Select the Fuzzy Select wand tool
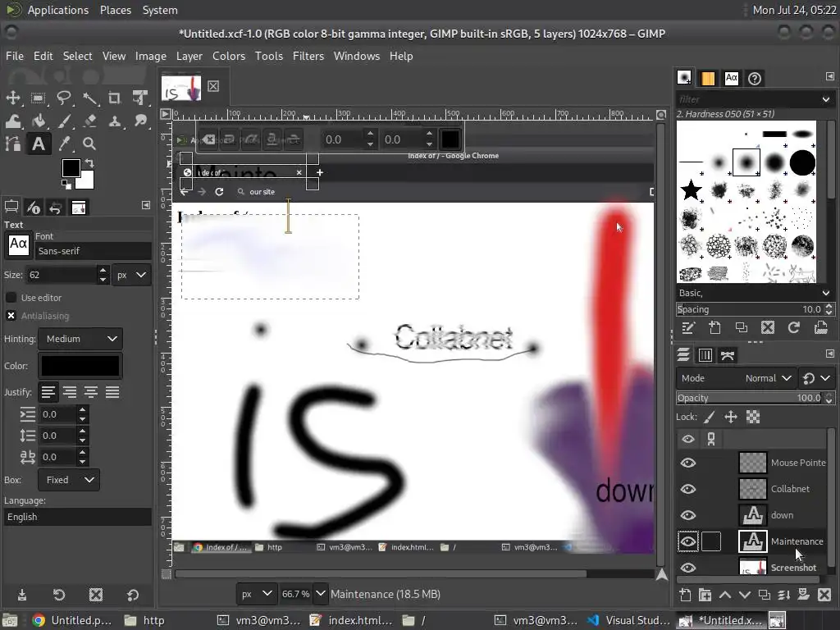 click(89, 98)
